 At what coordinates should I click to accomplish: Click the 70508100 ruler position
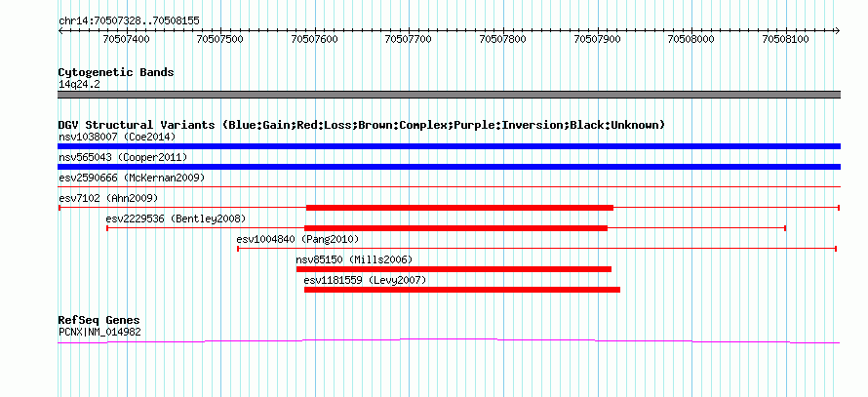(785, 40)
